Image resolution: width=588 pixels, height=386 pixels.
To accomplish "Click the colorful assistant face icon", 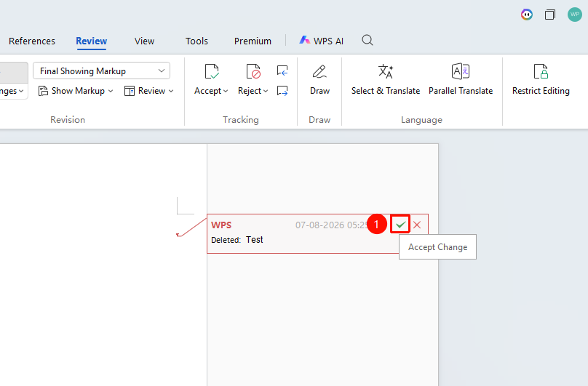I will pyautogui.click(x=527, y=15).
